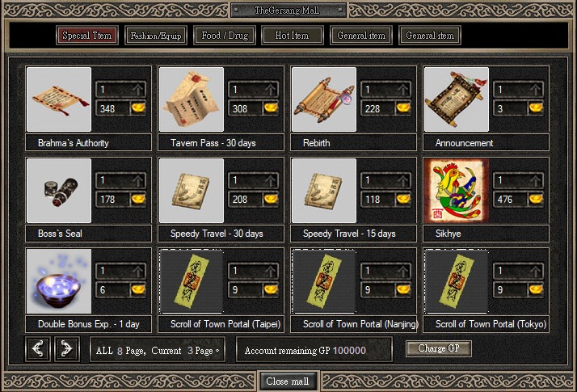Increase quantity for Scroll of Town Portal (Tokyo)

[x=536, y=271]
